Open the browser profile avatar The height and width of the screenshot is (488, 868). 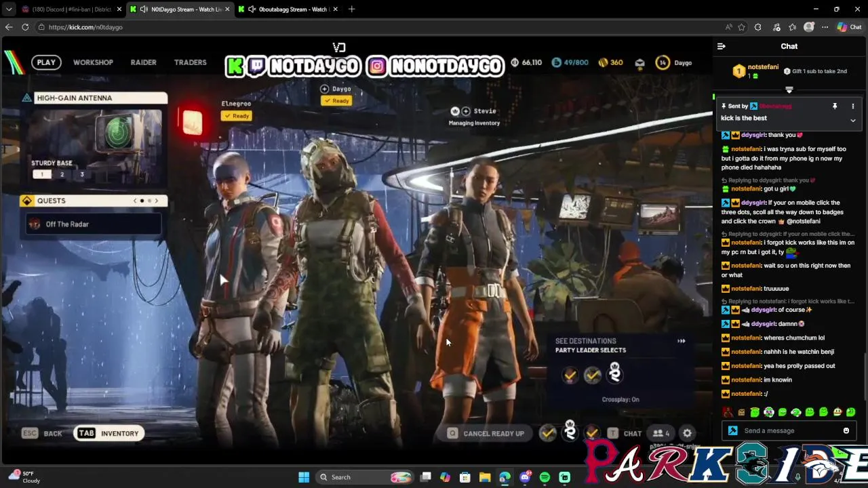[x=808, y=27]
